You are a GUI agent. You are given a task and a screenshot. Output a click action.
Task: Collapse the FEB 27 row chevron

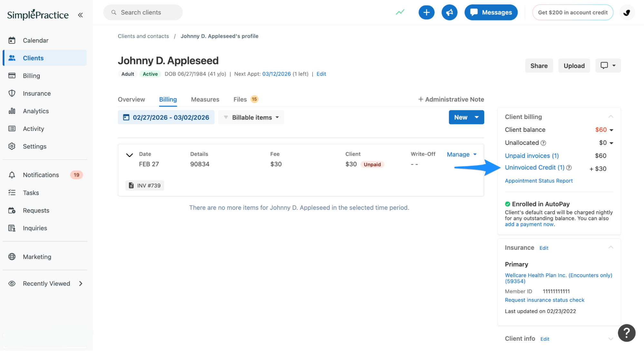click(130, 155)
